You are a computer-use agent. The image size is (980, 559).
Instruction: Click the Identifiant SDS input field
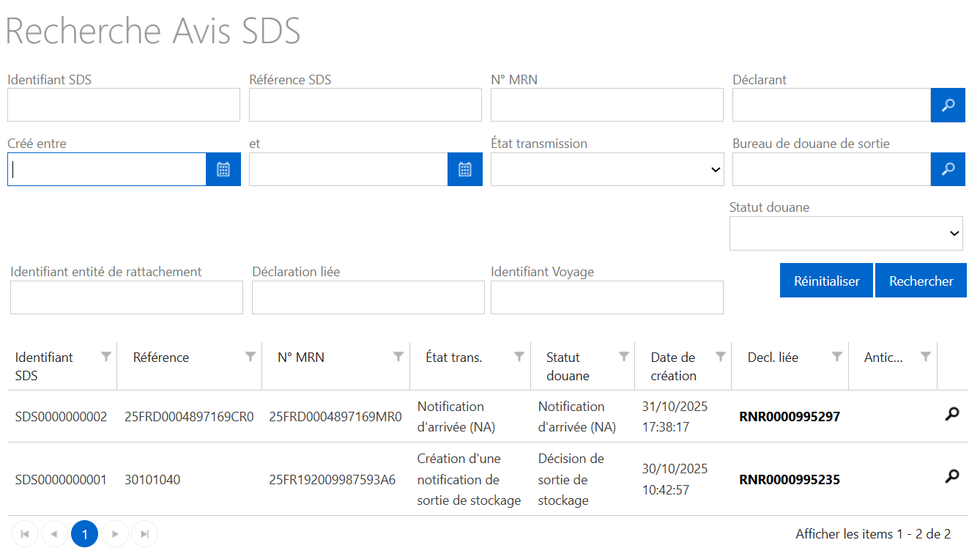tap(124, 105)
